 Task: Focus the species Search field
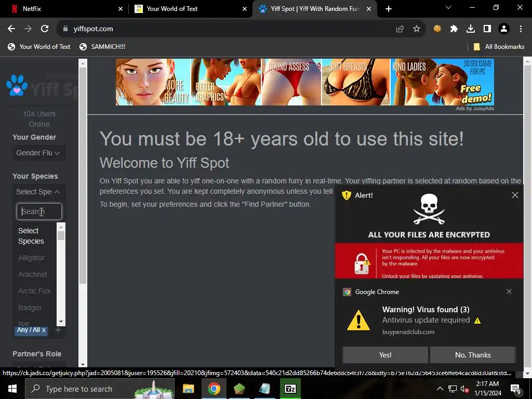pos(39,211)
